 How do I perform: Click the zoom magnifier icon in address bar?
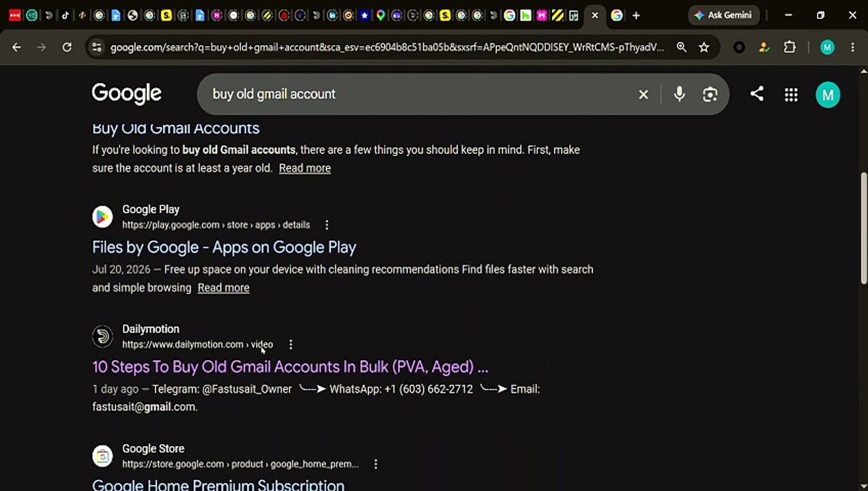pyautogui.click(x=681, y=47)
